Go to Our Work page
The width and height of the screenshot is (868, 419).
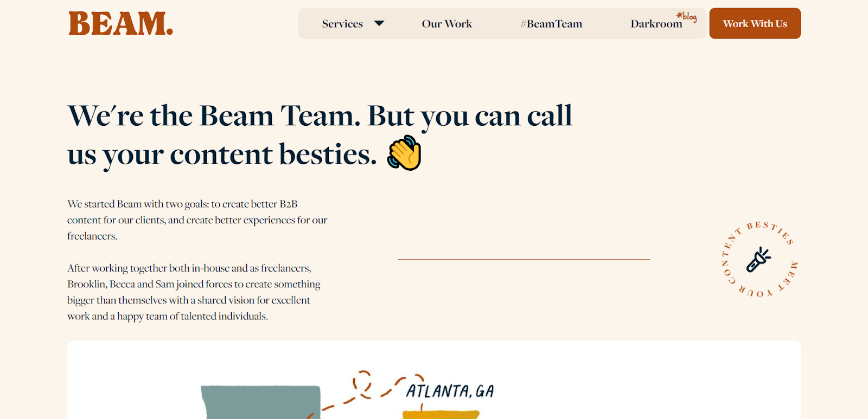tap(447, 24)
